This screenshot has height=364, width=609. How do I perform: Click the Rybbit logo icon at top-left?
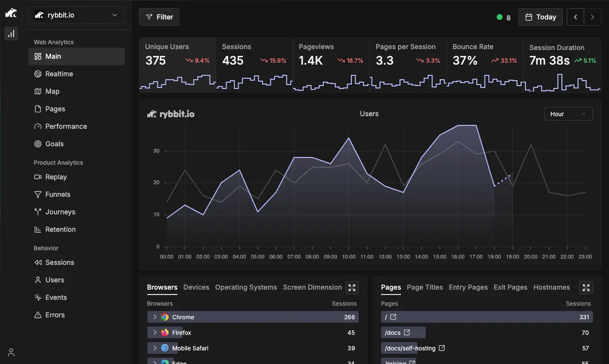click(11, 14)
